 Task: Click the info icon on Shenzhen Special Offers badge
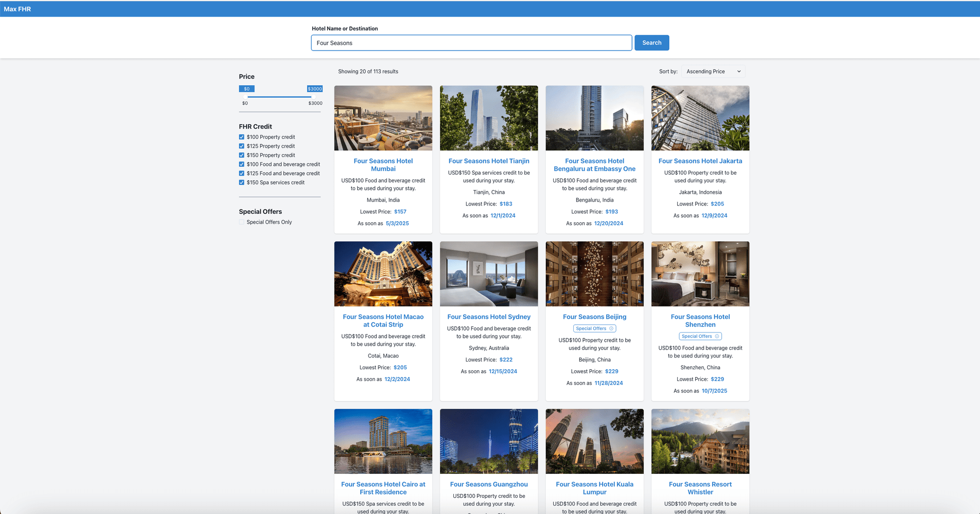(x=717, y=336)
